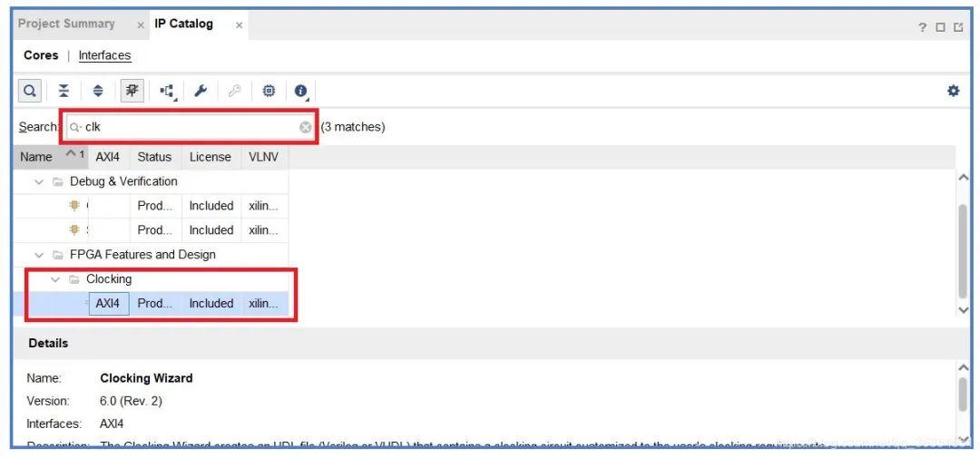The image size is (980, 458).
Task: Select the IP Catalog tab
Action: pos(183,24)
